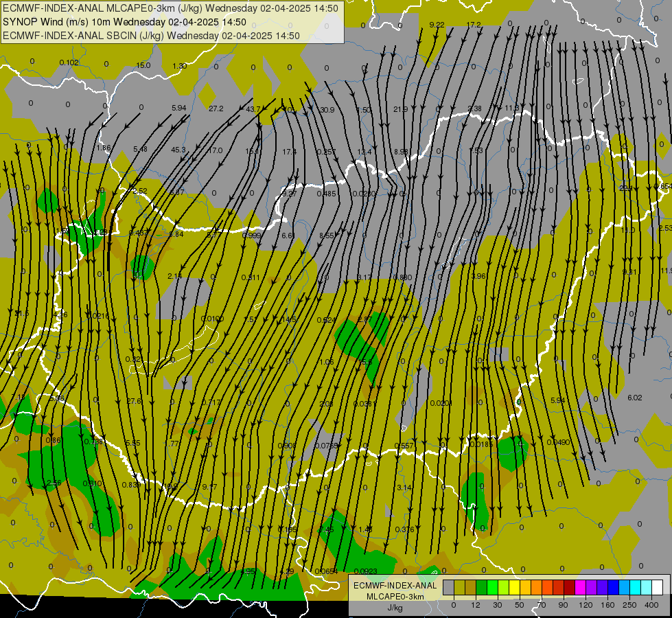
Task: Click the map value '27.6'
Action: pyautogui.click(x=134, y=401)
